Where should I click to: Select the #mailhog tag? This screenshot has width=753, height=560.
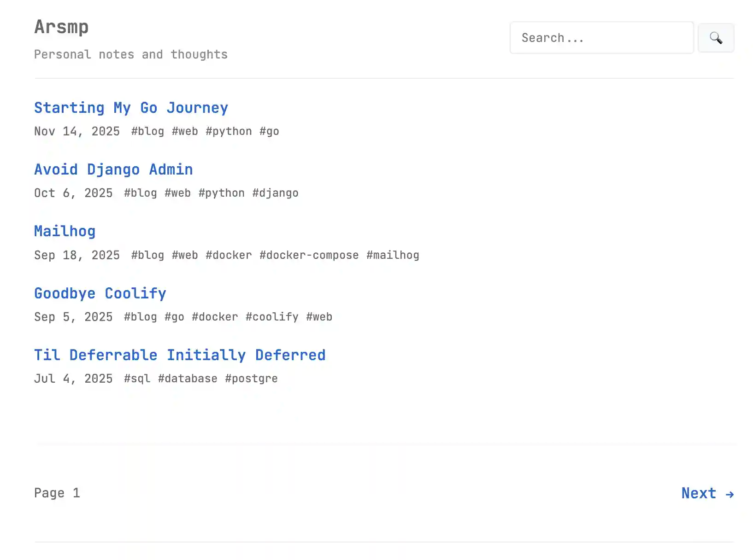pos(393,255)
